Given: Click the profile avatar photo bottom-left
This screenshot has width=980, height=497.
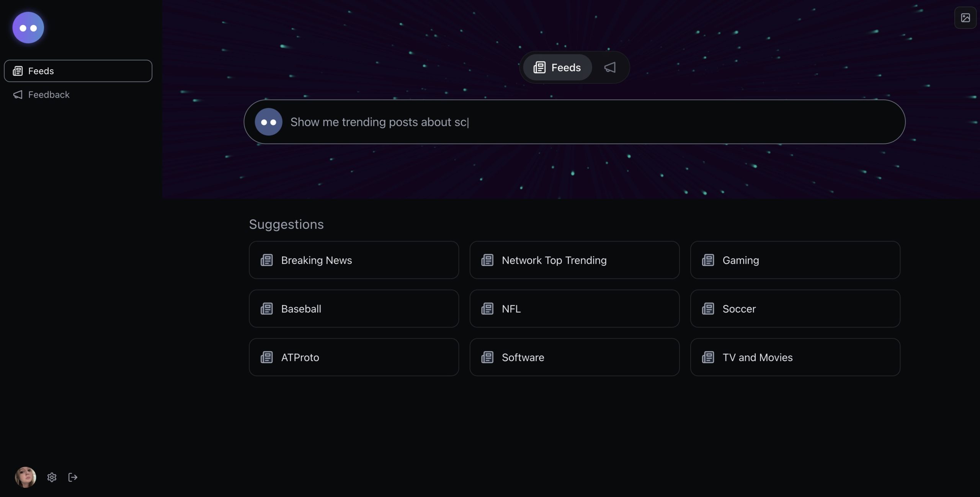Looking at the screenshot, I should [x=25, y=477].
